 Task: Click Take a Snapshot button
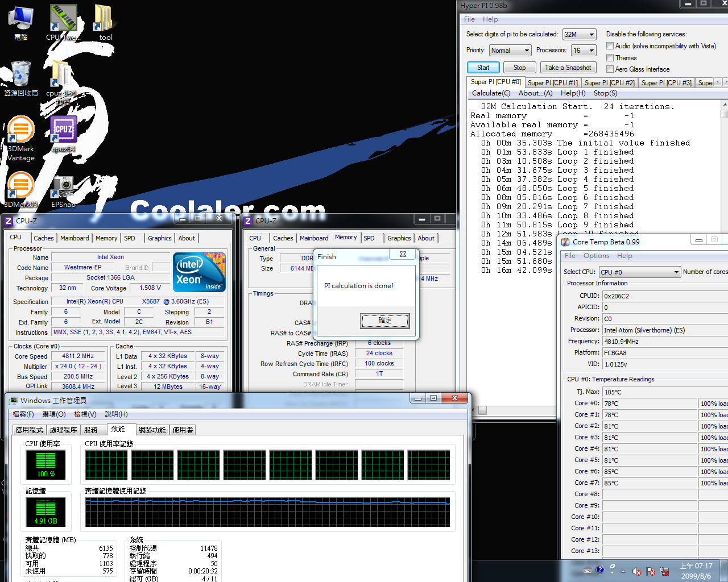(x=568, y=68)
